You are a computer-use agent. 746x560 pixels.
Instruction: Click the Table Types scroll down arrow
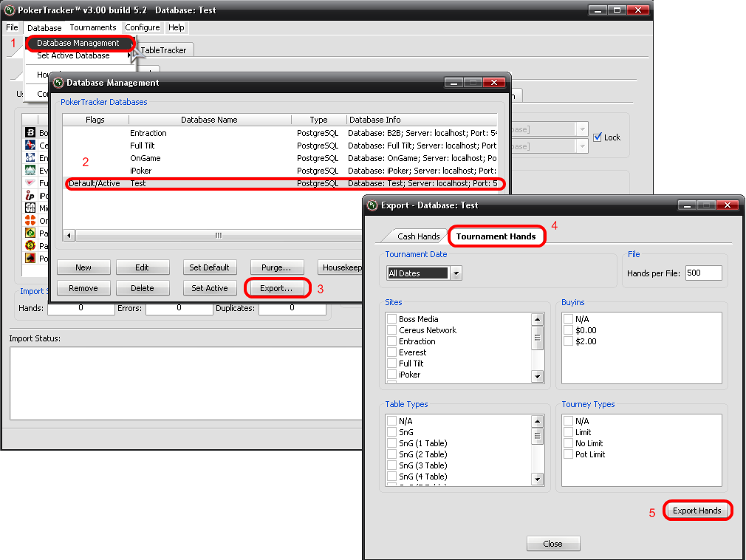pyautogui.click(x=537, y=479)
